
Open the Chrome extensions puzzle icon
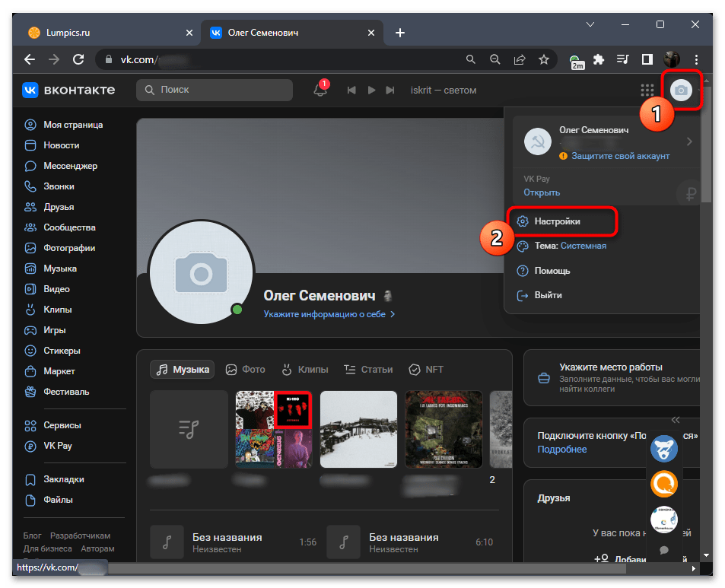(599, 59)
